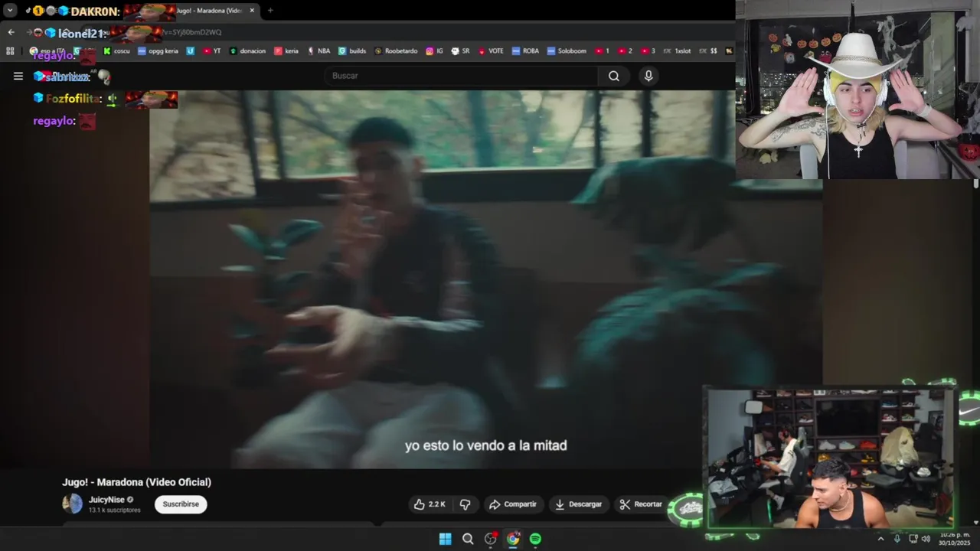Open the YouTube bookmark labeled 3

tap(648, 51)
